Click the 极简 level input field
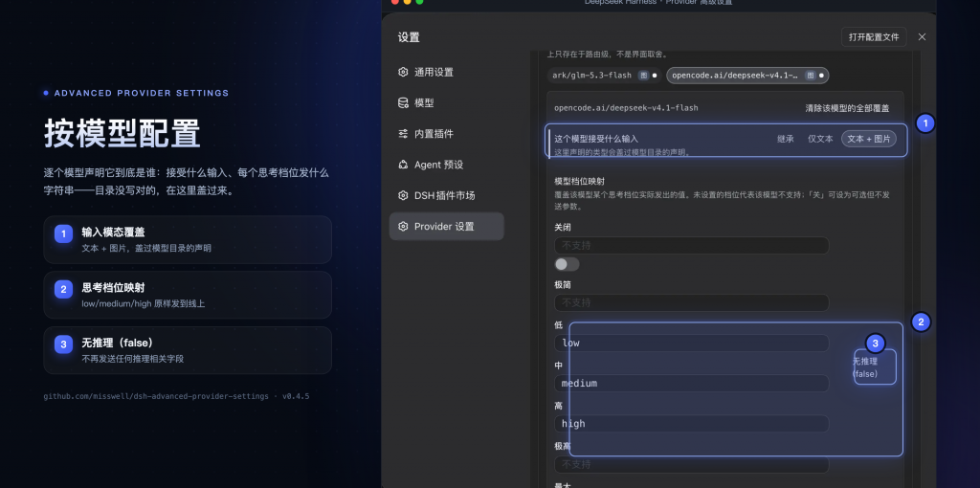This screenshot has height=488, width=980. point(691,302)
